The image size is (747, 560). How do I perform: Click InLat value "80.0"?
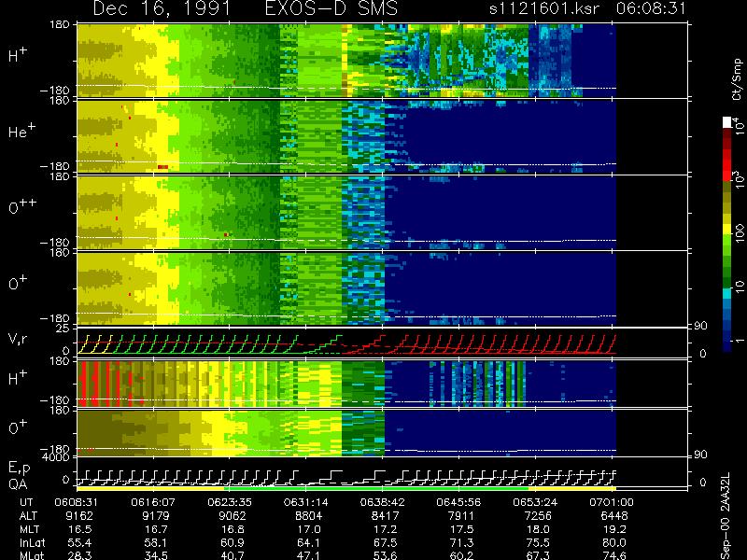[613, 542]
